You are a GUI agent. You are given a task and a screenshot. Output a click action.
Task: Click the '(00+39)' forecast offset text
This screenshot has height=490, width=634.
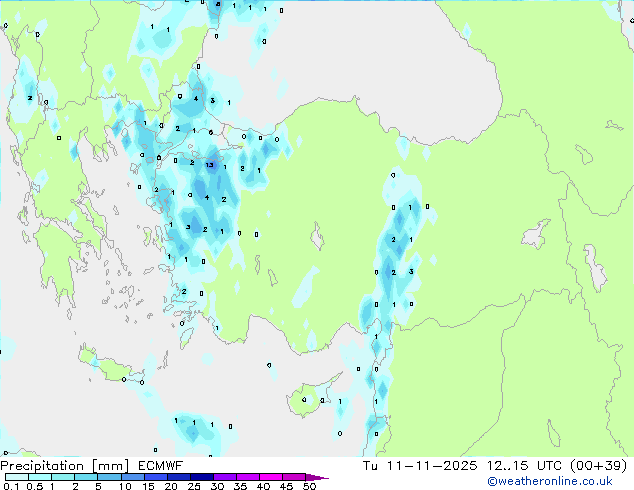(x=598, y=466)
